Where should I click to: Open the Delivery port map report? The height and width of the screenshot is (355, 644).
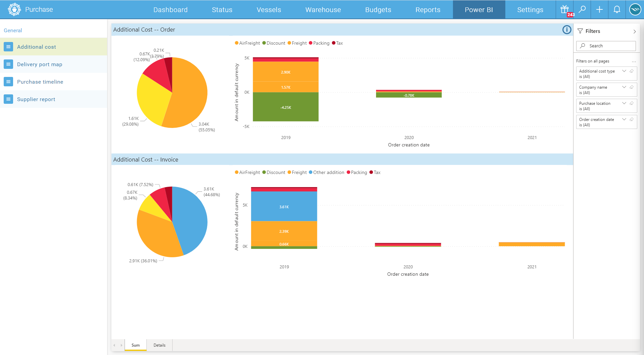[x=40, y=64]
